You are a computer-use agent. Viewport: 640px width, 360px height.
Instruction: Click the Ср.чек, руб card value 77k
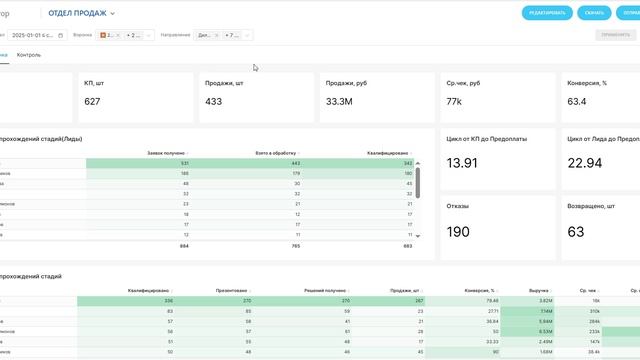pyautogui.click(x=454, y=102)
